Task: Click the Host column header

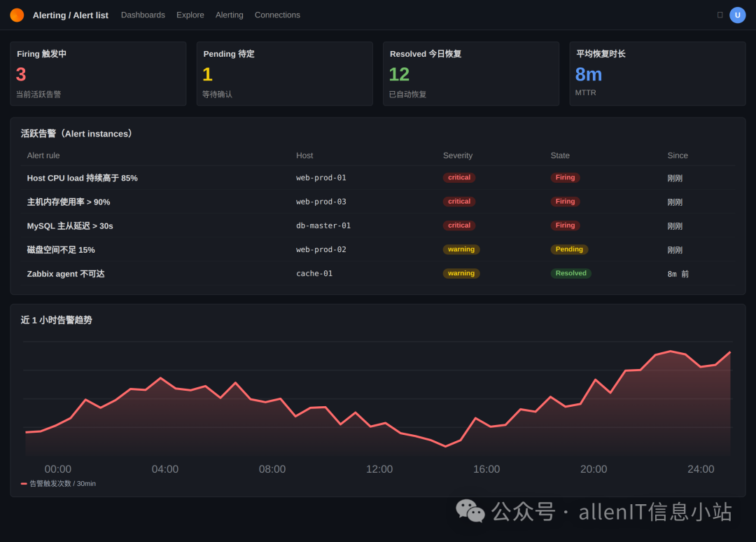Action: [x=304, y=155]
